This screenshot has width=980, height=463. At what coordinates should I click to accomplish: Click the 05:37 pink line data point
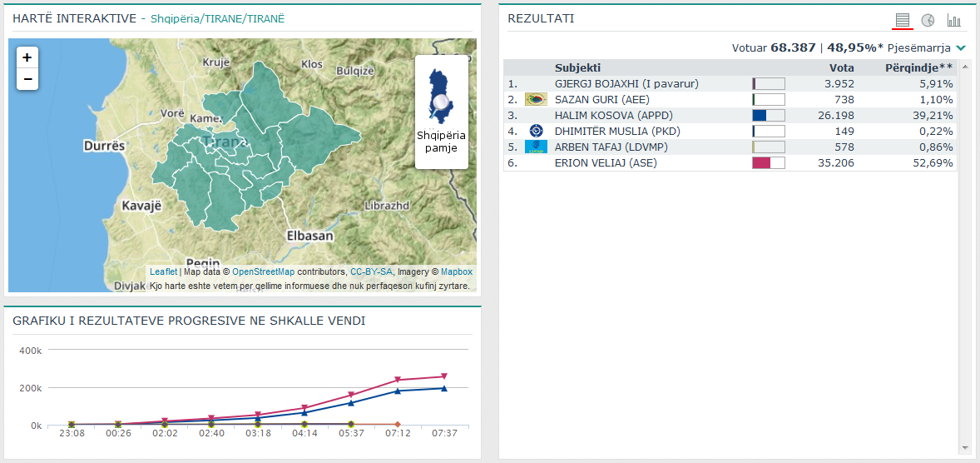(351, 395)
